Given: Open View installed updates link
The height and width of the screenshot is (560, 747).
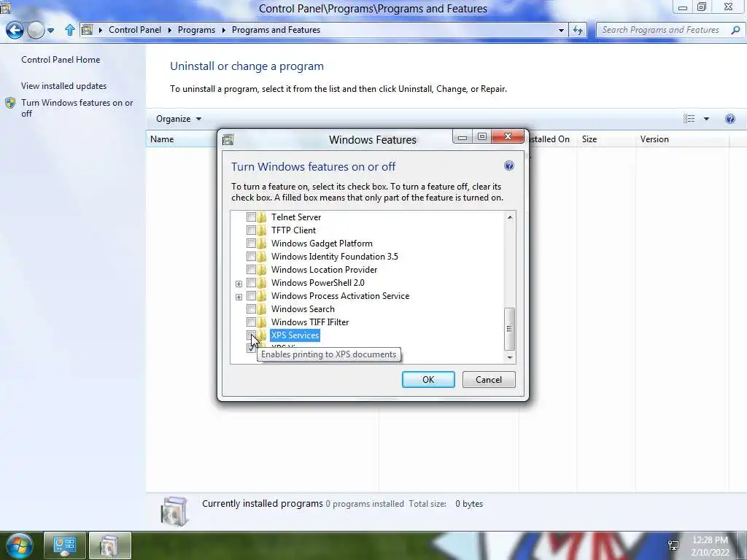Looking at the screenshot, I should coord(64,86).
